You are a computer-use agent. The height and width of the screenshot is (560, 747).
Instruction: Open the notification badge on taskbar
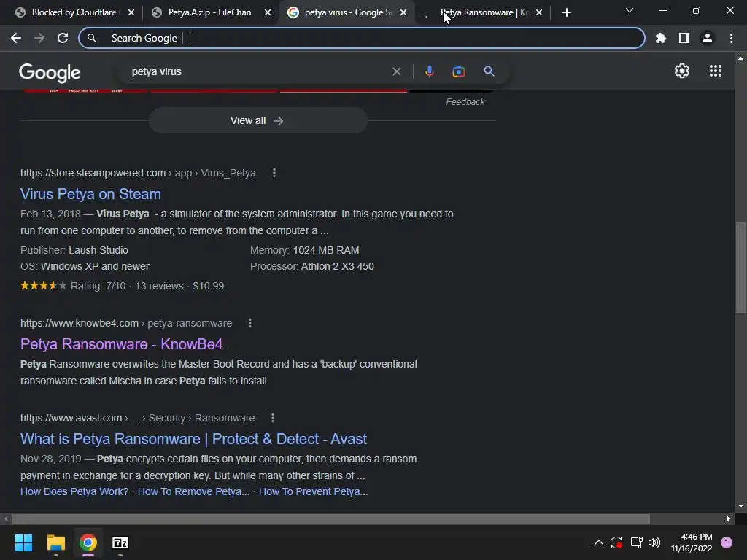tap(727, 542)
